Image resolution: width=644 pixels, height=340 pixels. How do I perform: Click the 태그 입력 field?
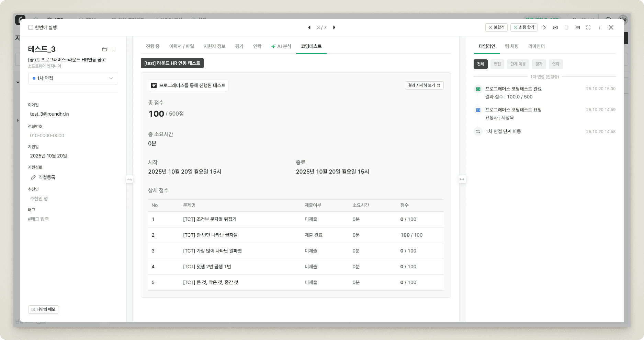pyautogui.click(x=38, y=219)
